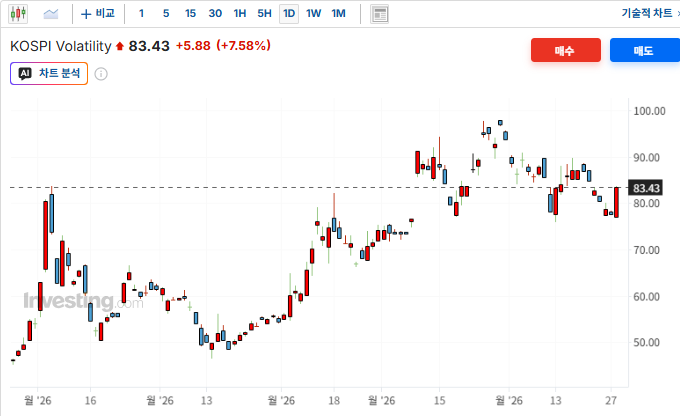Click the +5.88 change value
680x416 pixels.
pos(193,46)
